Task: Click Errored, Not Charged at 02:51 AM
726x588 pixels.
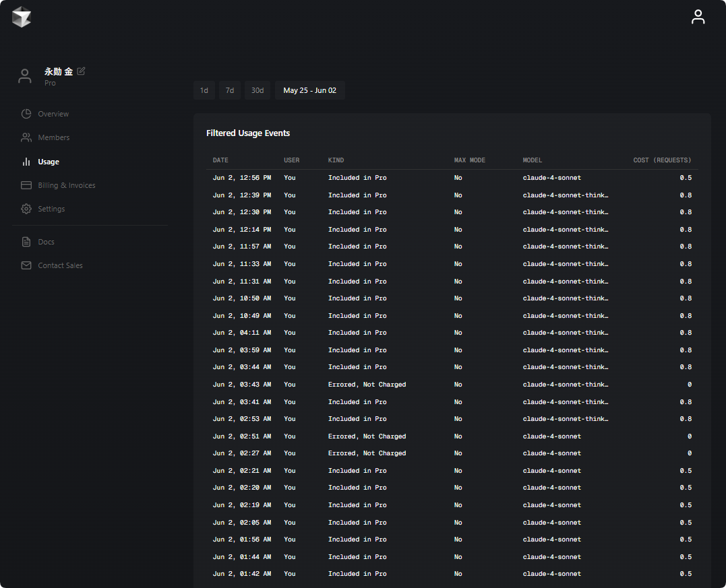Action: [367, 436]
